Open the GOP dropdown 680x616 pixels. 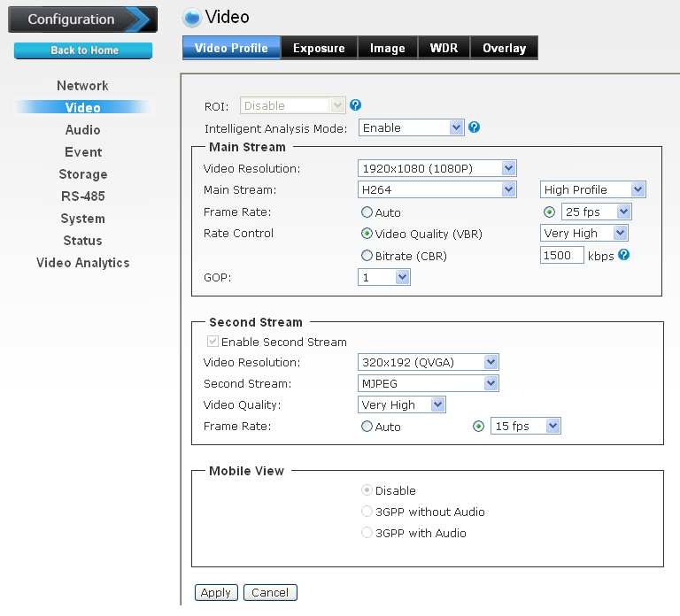click(x=383, y=277)
